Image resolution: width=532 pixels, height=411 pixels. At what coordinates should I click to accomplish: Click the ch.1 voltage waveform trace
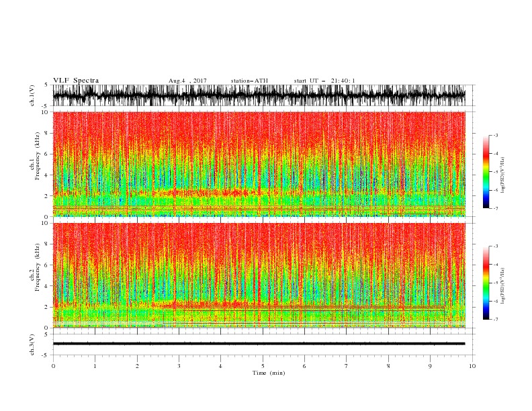tap(259, 95)
